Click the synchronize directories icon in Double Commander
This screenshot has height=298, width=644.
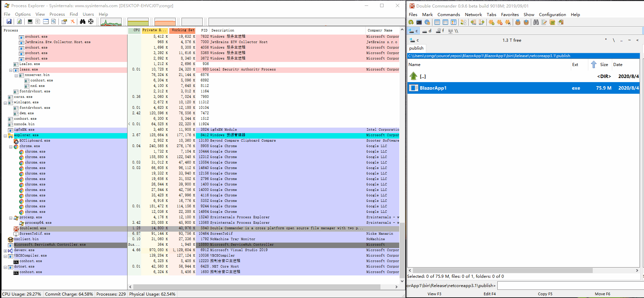tap(464, 22)
